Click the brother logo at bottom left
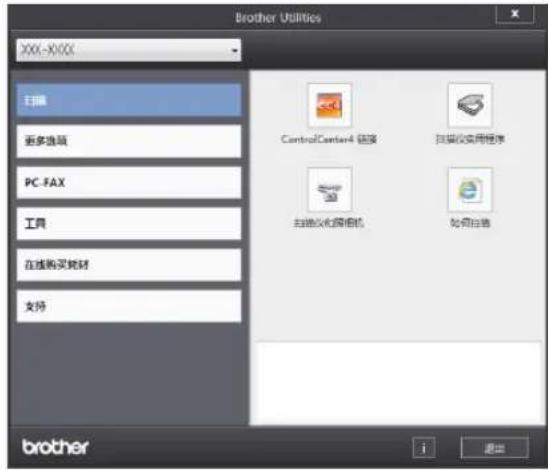The image size is (548, 470). [56, 447]
